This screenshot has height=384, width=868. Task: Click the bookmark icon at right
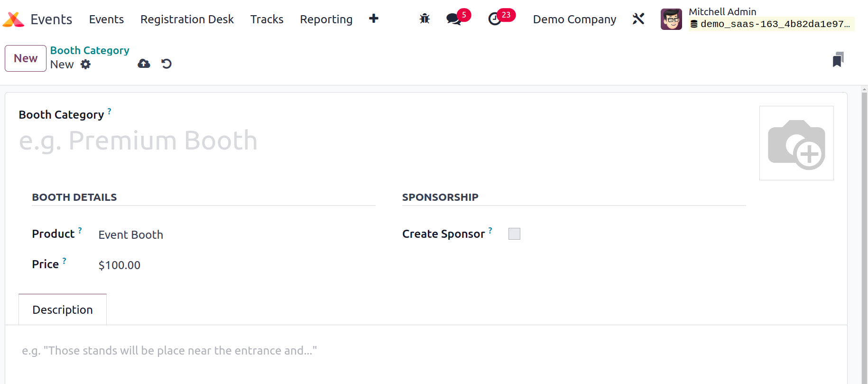click(838, 59)
